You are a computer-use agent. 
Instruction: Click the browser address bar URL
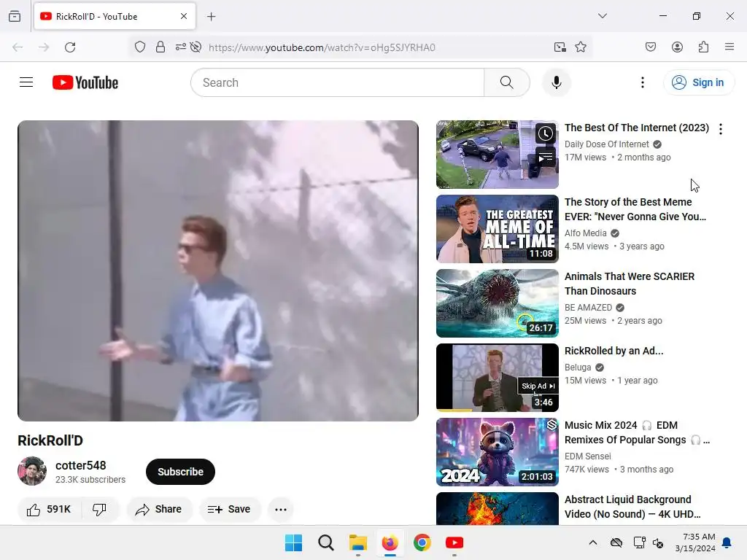click(322, 47)
